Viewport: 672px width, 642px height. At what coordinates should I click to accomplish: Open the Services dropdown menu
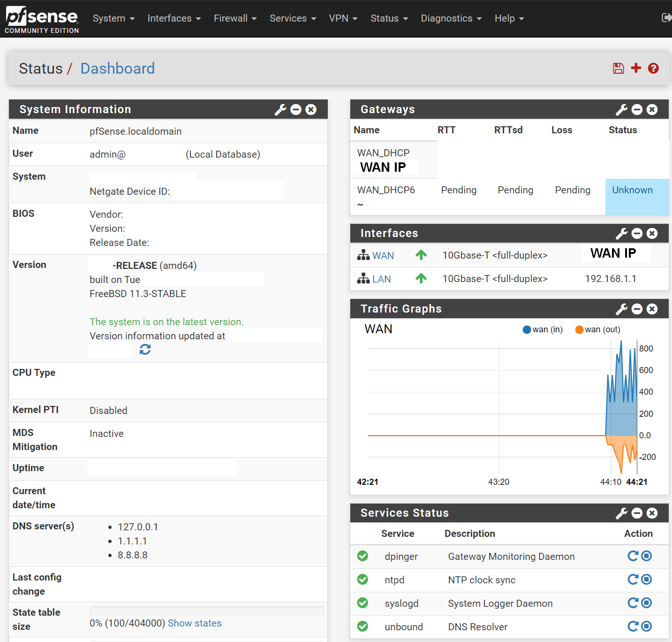pos(293,18)
